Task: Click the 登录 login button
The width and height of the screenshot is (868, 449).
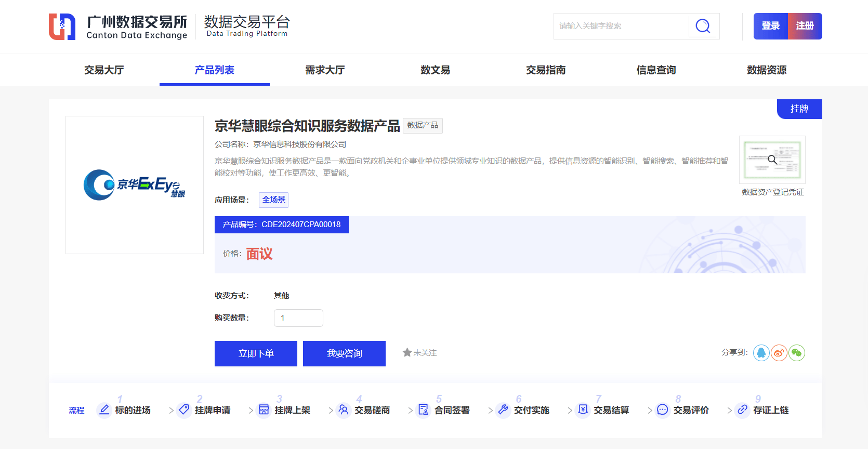Action: (x=770, y=26)
